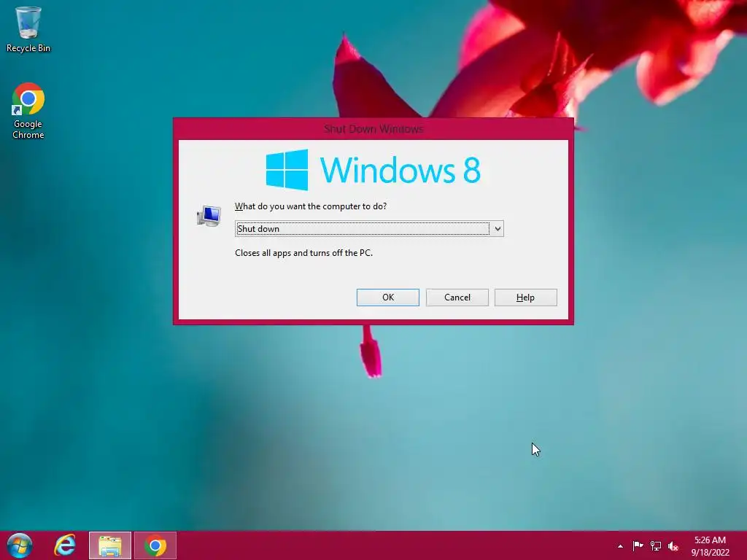747x560 pixels.
Task: Expand the Shut down dropdown arrow
Action: click(498, 228)
